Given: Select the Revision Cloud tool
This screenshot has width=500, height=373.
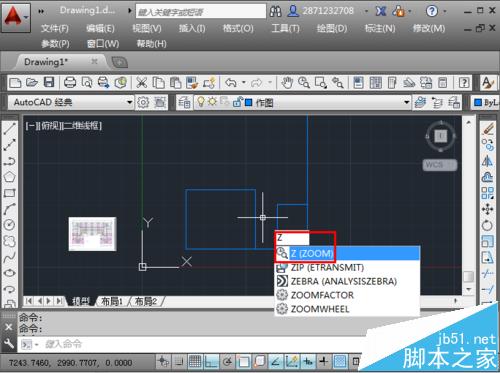Looking at the screenshot, I should pos(9,241).
